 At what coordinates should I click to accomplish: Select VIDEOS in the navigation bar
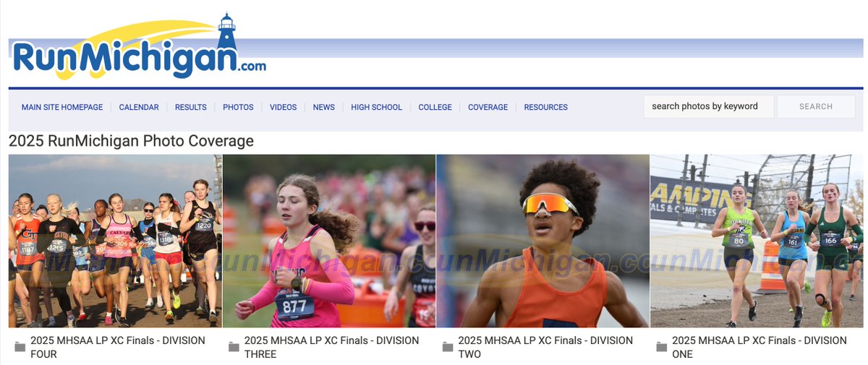[284, 107]
